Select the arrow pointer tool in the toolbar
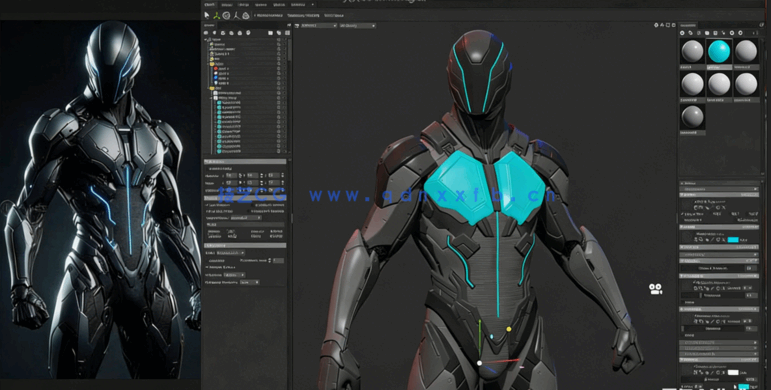Viewport: 771px width, 390px height. [207, 15]
